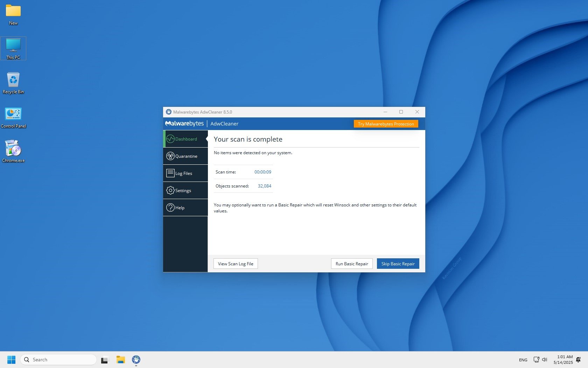Click the volume icon in system tray
Screen dimensions: 588x368
coord(545,360)
